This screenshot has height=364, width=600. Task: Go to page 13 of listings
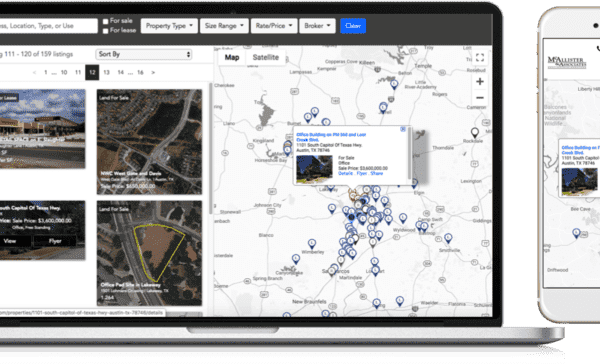click(106, 72)
